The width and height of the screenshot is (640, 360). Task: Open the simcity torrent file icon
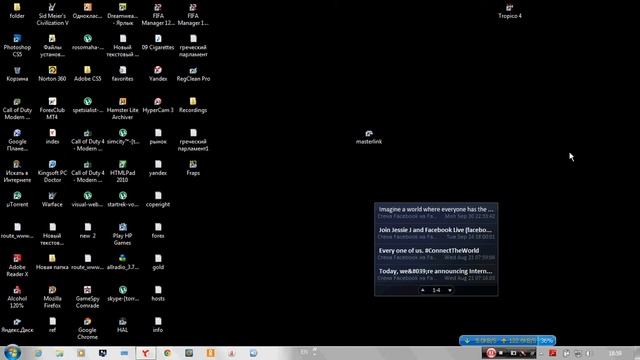click(x=122, y=137)
